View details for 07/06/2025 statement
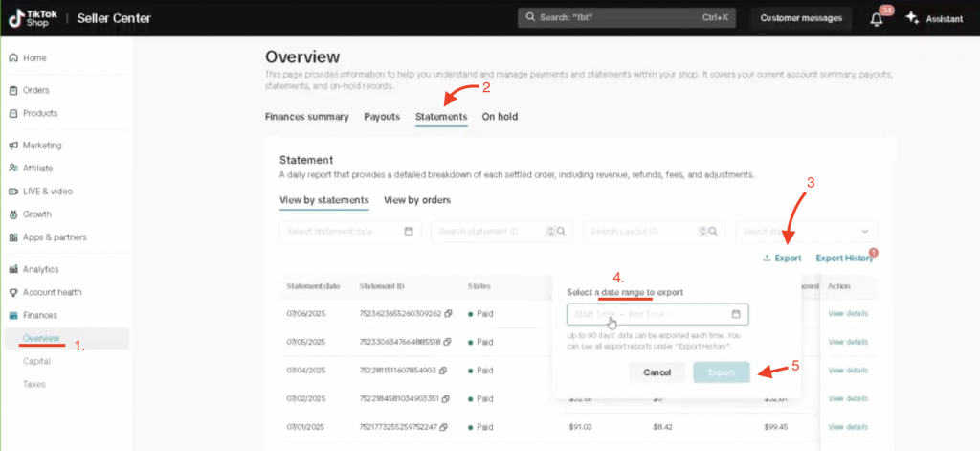This screenshot has height=451, width=980. click(848, 314)
